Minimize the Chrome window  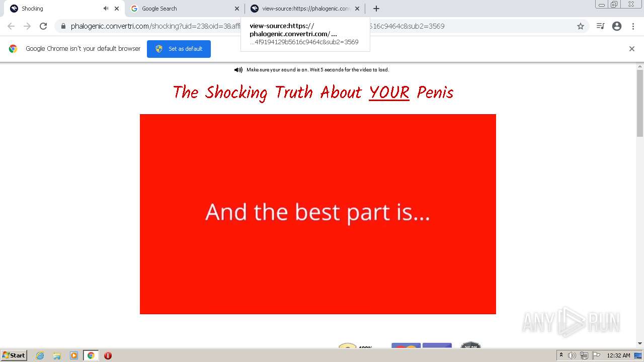(x=602, y=4)
